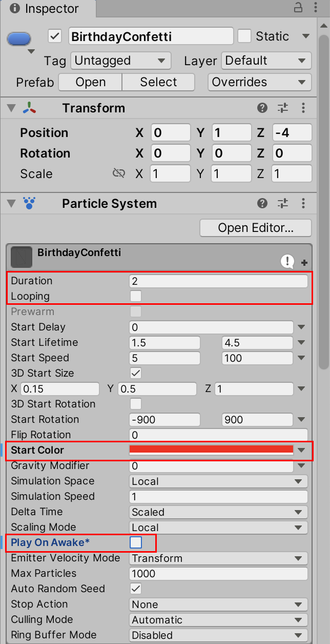This screenshot has width=330, height=644.
Task: Select the Inspector tab
Action: tap(45, 9)
